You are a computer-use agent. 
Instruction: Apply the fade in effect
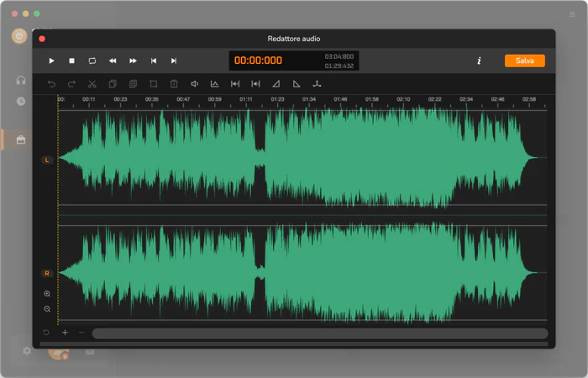(x=276, y=84)
